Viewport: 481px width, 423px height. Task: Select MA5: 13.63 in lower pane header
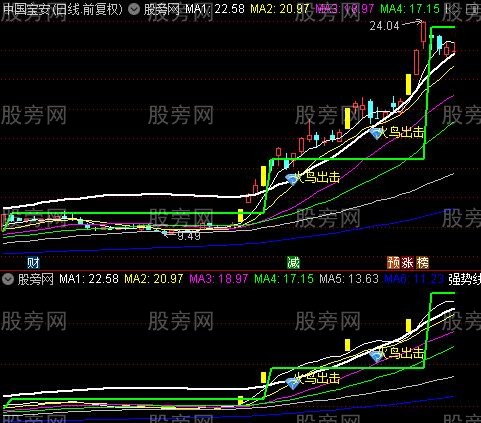349,279
